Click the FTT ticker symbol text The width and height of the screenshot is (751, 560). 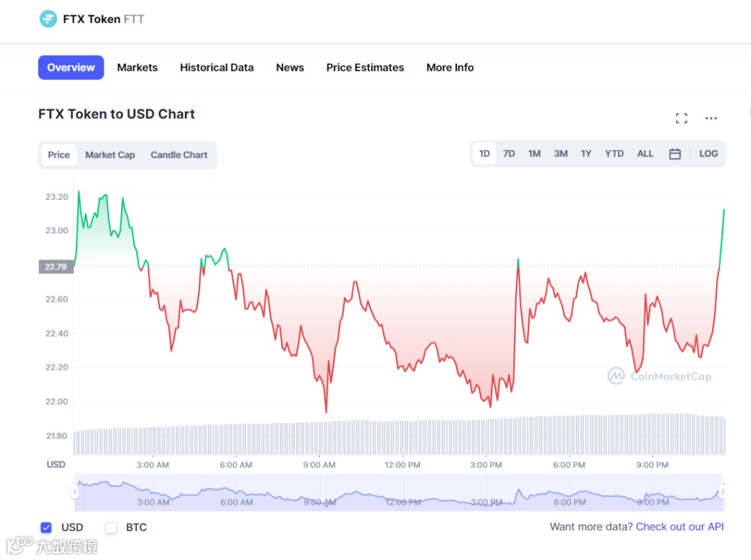(134, 19)
